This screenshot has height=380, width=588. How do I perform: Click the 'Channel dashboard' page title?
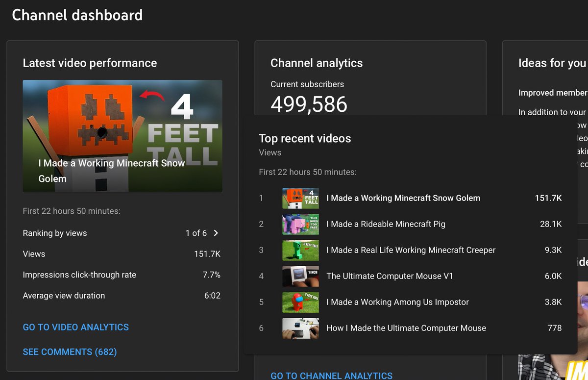(x=77, y=15)
